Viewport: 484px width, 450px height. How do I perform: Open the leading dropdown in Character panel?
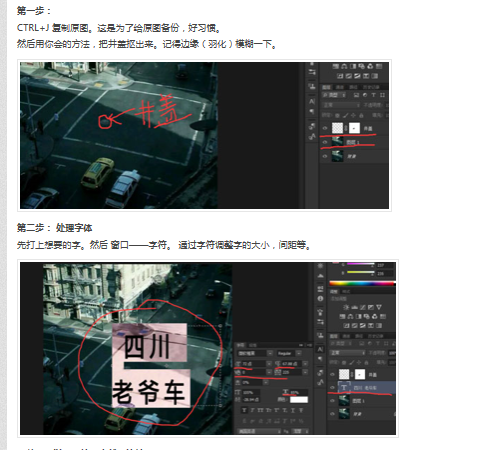(x=305, y=364)
